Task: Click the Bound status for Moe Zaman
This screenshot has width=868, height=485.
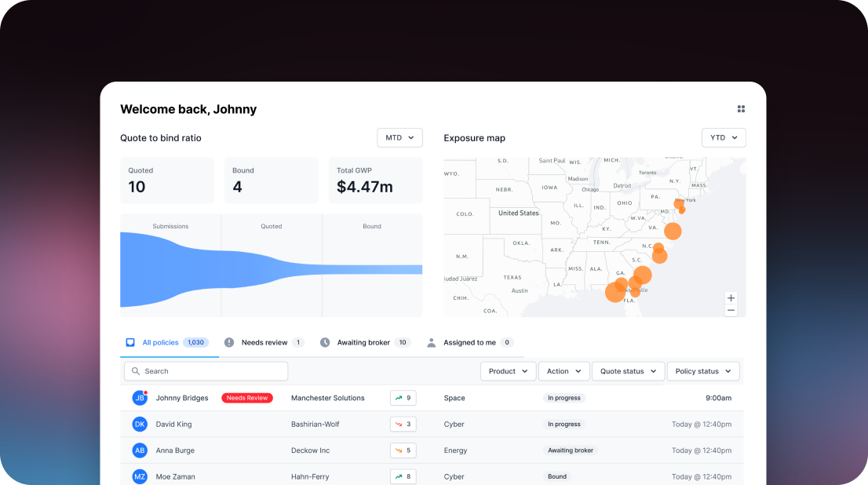Action: click(557, 476)
